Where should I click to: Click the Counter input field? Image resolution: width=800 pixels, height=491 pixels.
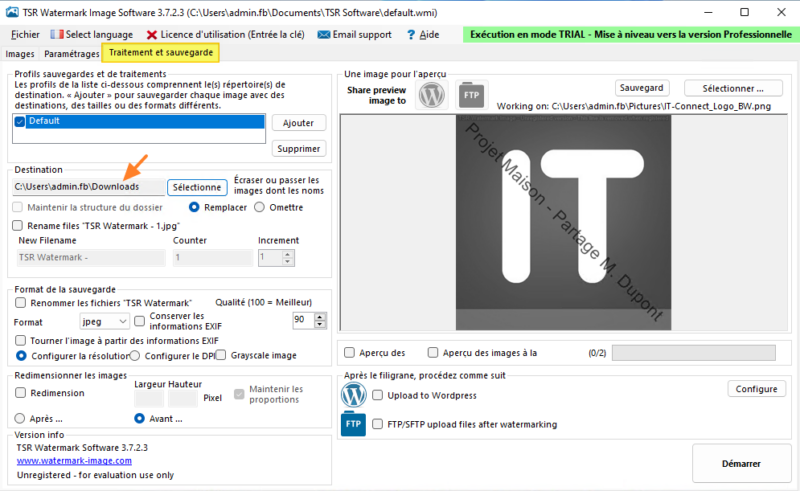[213, 257]
